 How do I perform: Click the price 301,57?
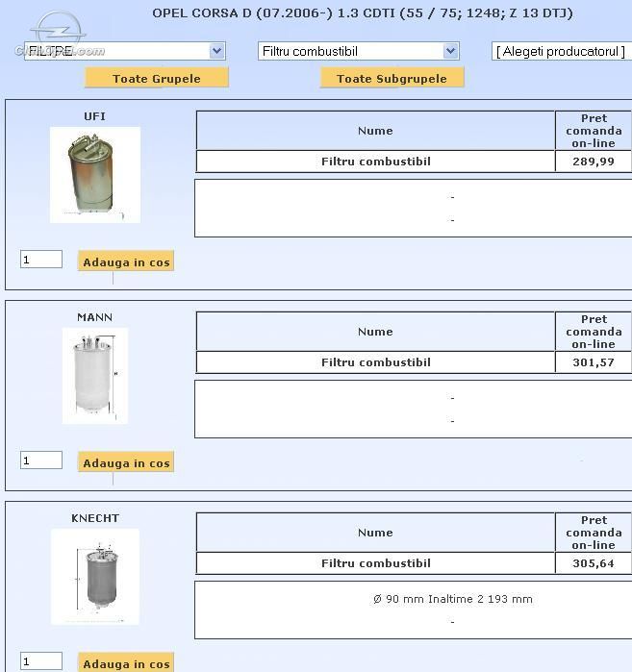(x=594, y=362)
